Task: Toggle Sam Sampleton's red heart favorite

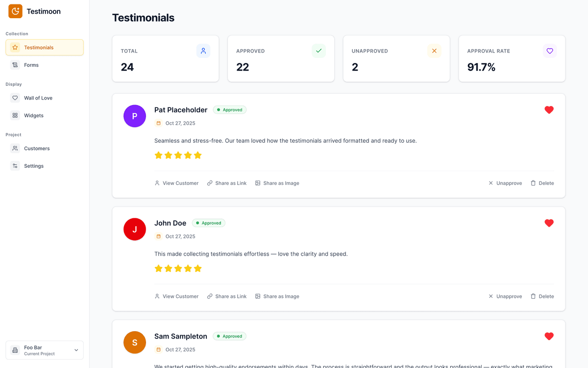Action: [549, 336]
